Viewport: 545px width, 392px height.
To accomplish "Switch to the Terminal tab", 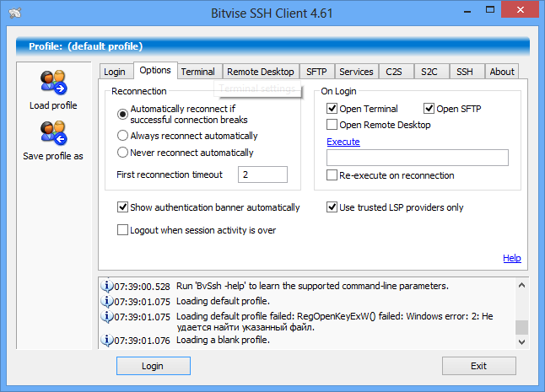I will tap(197, 72).
